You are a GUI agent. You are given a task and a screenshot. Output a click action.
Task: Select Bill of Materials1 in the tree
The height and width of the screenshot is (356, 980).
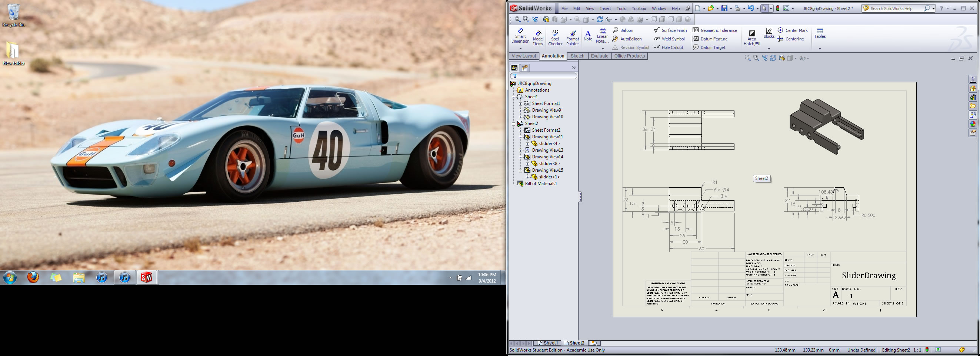coord(541,184)
